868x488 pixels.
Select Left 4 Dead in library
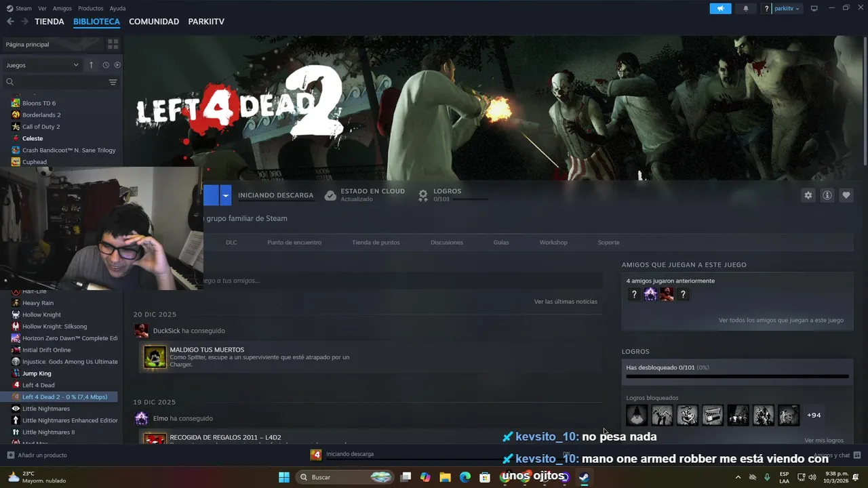(x=38, y=385)
